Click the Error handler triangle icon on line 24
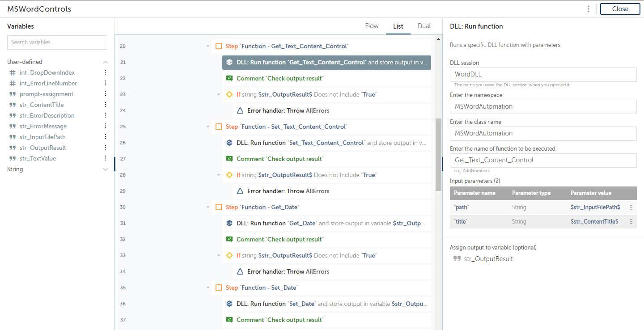 click(240, 110)
